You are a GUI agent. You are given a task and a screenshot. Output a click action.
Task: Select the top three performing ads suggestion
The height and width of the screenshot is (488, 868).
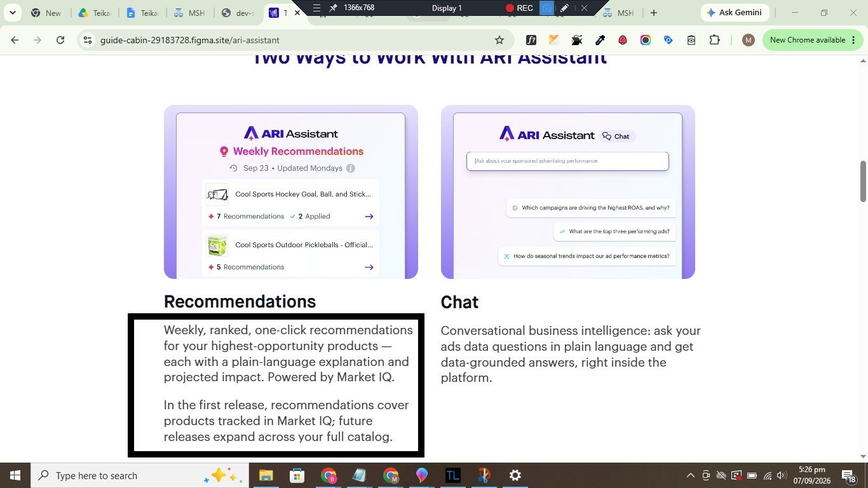pyautogui.click(x=614, y=231)
